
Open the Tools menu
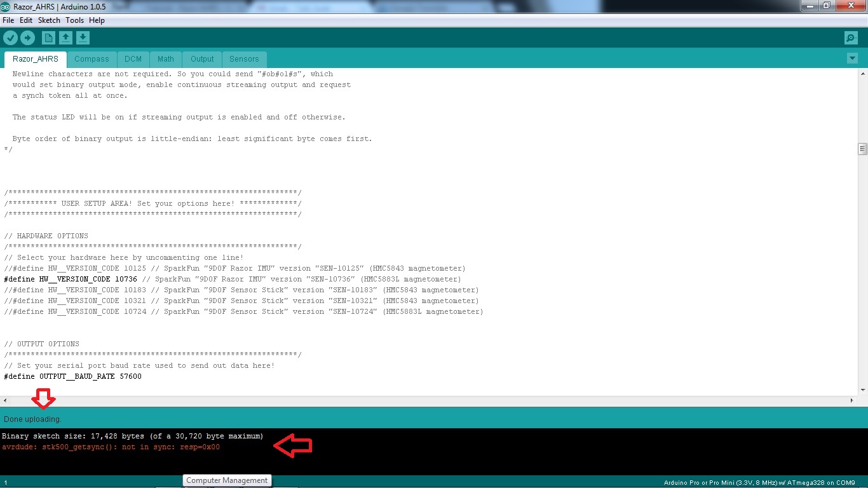[74, 20]
